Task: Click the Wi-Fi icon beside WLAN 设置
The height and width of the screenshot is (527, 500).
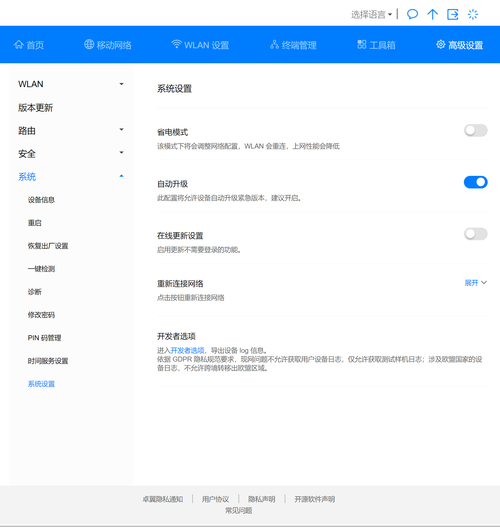Action: tap(176, 44)
